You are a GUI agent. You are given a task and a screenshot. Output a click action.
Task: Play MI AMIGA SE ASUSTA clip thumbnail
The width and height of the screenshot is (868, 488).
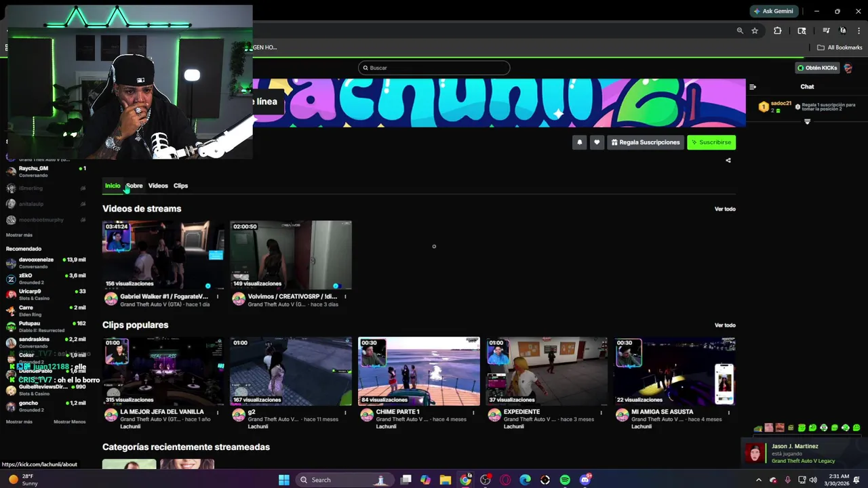(x=675, y=371)
